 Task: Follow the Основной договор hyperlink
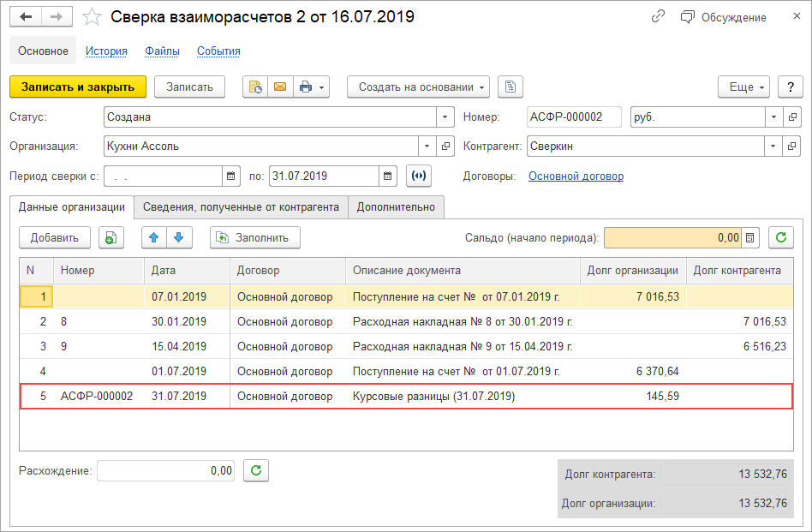point(576,176)
